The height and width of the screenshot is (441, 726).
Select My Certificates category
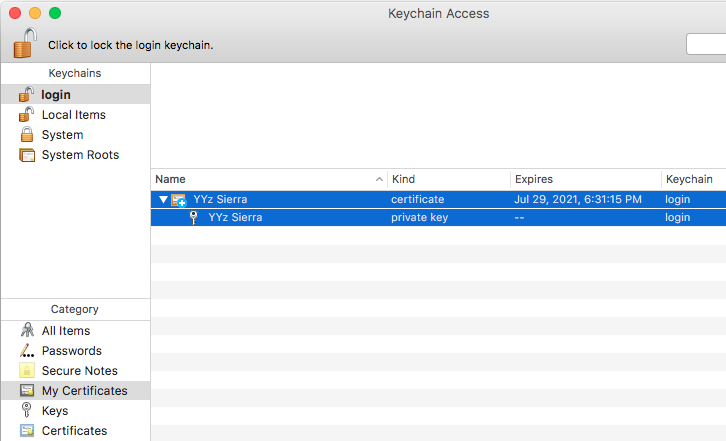pos(84,391)
